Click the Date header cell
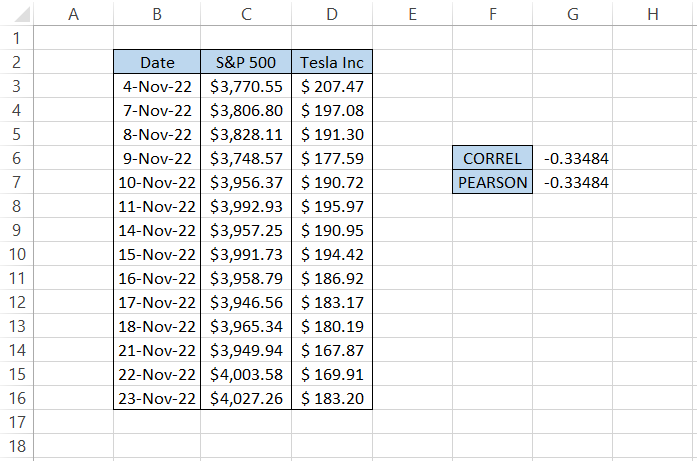This screenshot has height=461, width=697. [157, 62]
